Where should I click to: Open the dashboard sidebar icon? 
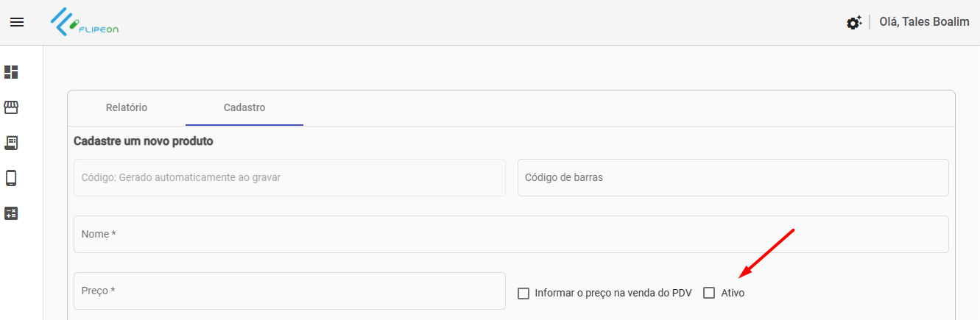coord(11,72)
